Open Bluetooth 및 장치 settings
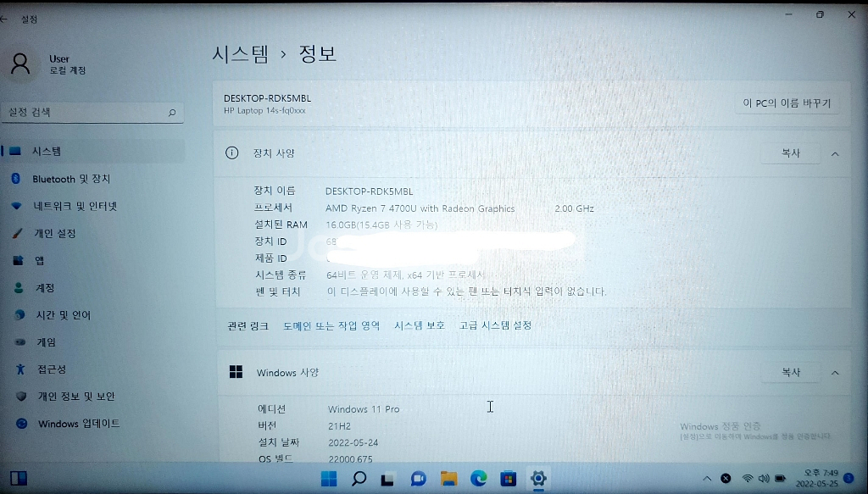This screenshot has width=868, height=494. (71, 179)
